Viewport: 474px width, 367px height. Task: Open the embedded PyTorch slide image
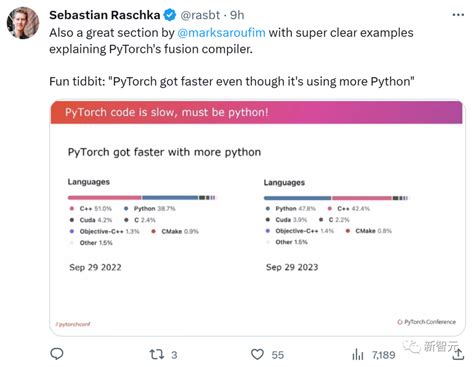tap(257, 218)
